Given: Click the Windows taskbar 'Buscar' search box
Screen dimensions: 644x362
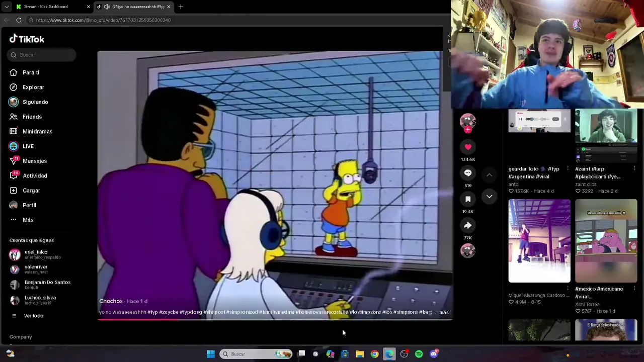Looking at the screenshot, I should [x=257, y=354].
